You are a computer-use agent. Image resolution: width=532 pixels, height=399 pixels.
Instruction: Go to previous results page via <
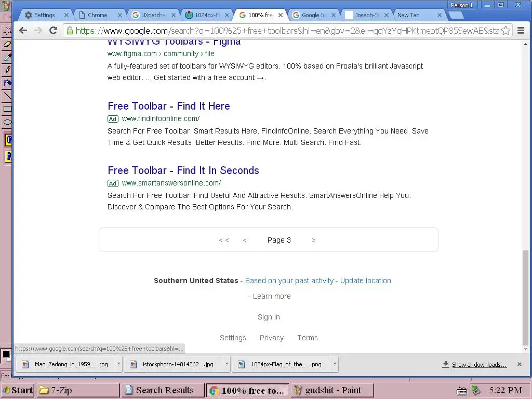(x=245, y=240)
